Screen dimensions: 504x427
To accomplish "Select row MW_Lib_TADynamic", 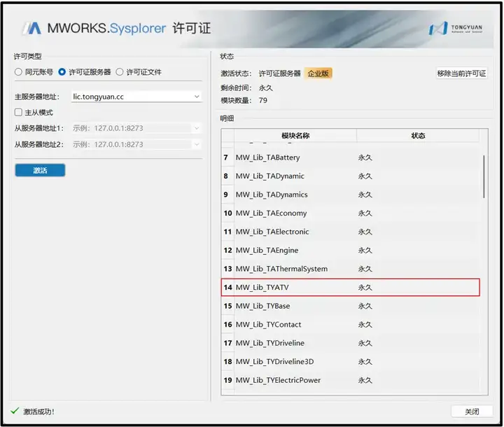I will tap(351, 176).
